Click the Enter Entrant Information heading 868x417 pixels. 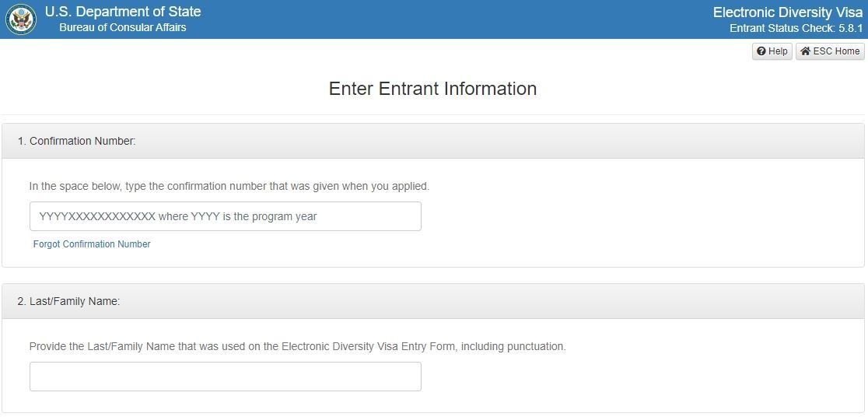pos(433,89)
